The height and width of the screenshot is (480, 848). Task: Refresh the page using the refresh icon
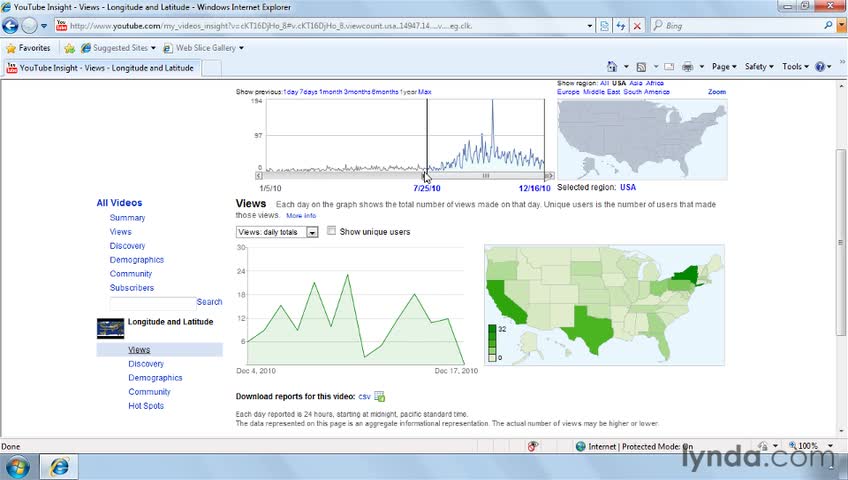pos(621,25)
